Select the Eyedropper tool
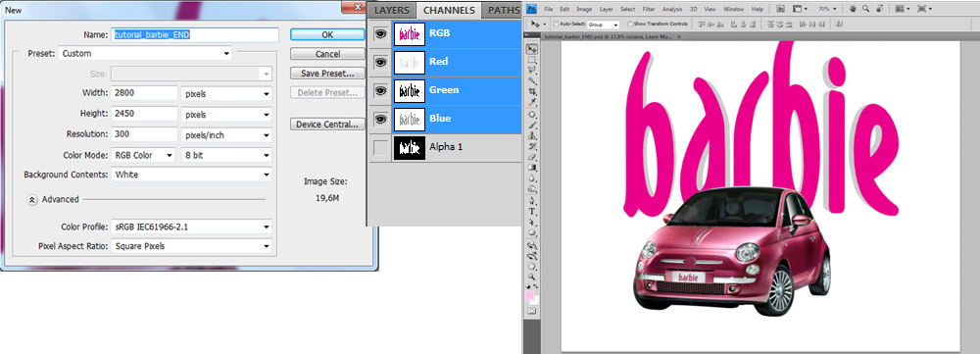This screenshot has width=980, height=354. pyautogui.click(x=532, y=101)
